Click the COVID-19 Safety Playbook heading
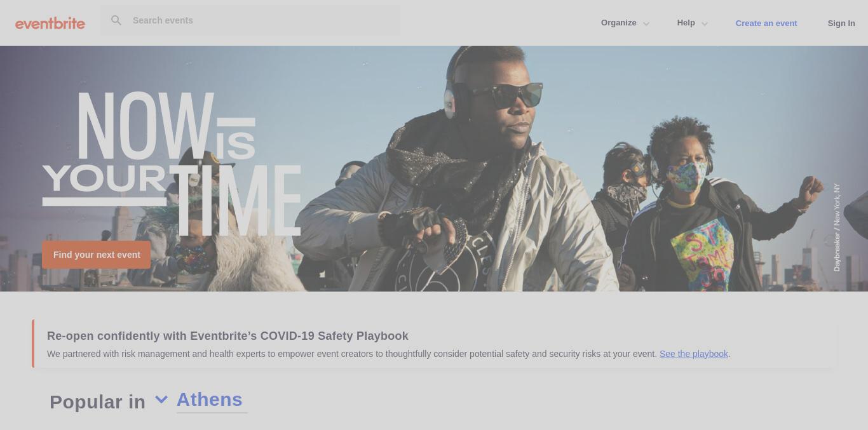The width and height of the screenshot is (868, 430). click(227, 336)
